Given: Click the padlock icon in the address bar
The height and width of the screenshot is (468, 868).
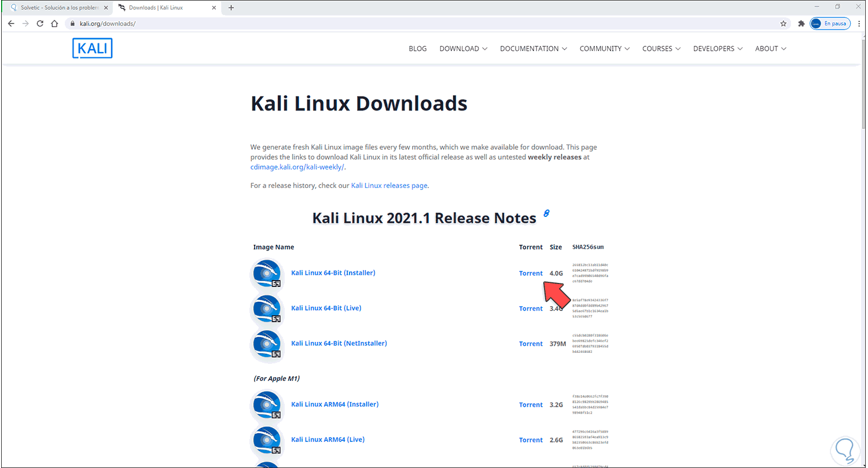Looking at the screenshot, I should [x=73, y=23].
